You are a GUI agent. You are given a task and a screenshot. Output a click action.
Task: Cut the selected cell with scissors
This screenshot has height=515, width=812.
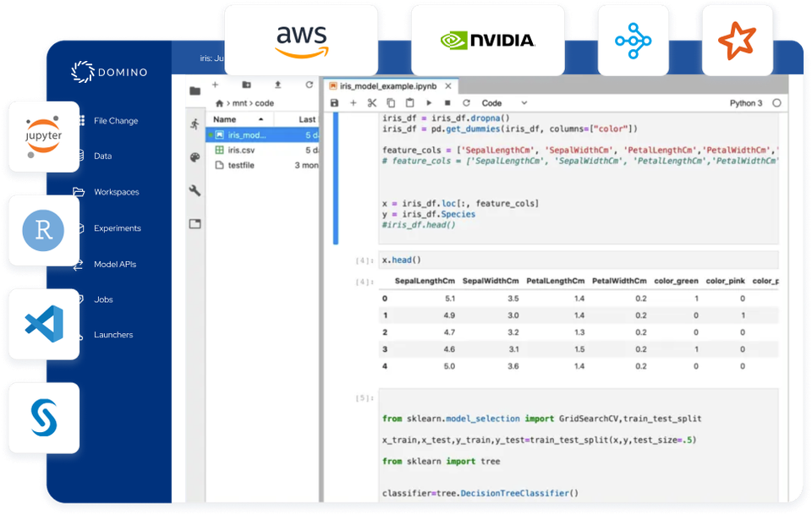[372, 103]
